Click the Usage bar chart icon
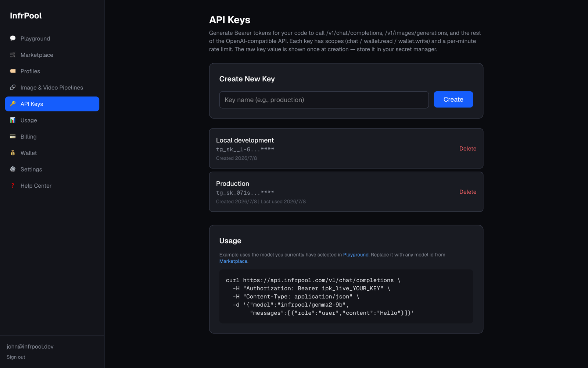The width and height of the screenshot is (588, 368). pyautogui.click(x=13, y=120)
